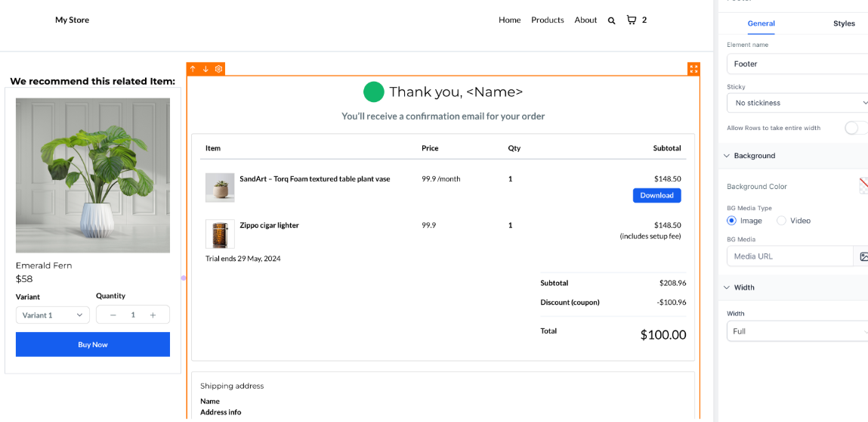Click the move up arrow icon

(x=193, y=69)
